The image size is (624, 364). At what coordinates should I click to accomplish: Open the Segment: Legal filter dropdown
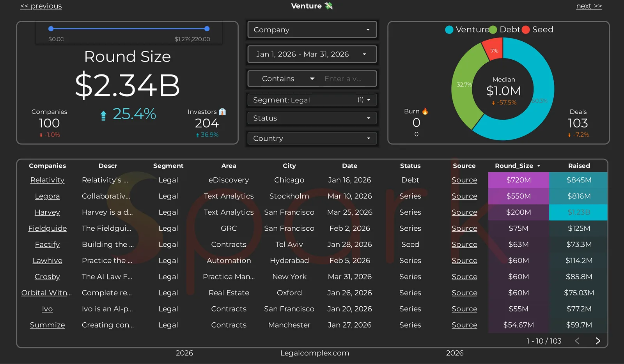point(312,100)
